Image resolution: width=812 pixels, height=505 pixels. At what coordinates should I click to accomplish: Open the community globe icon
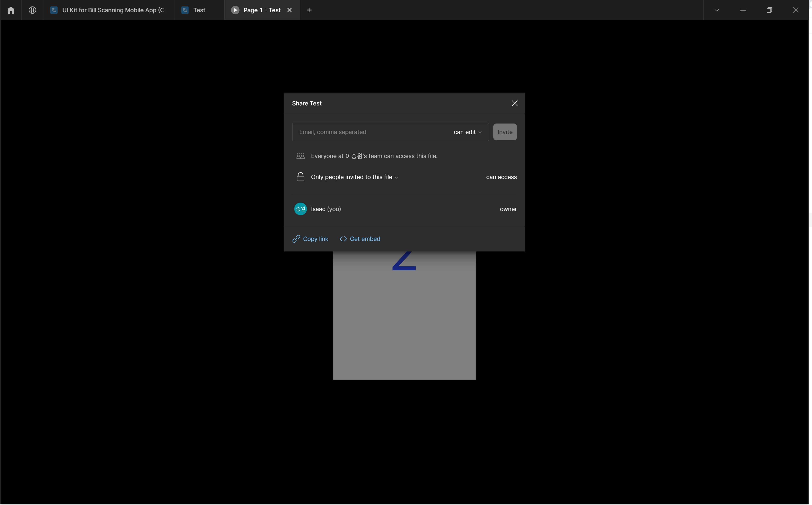coord(32,10)
